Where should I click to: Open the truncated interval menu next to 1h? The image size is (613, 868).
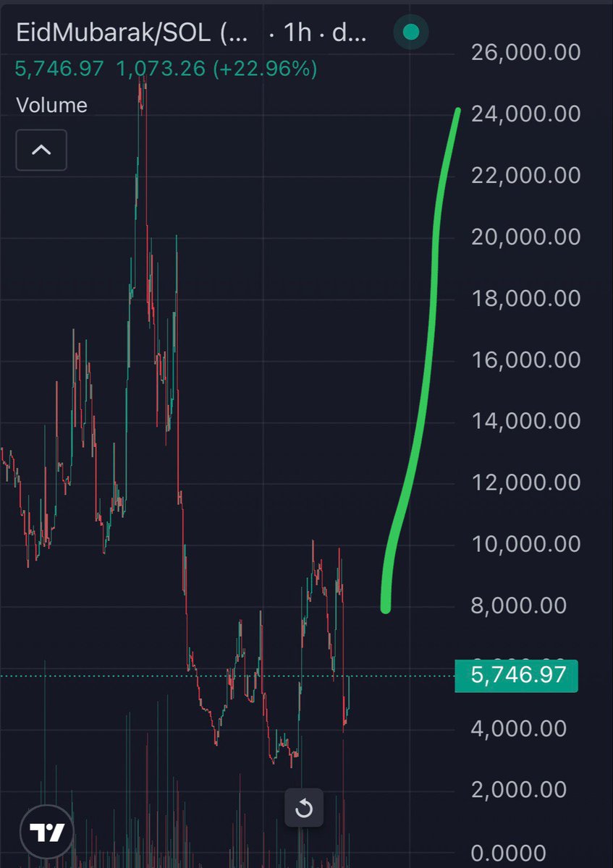[347, 33]
